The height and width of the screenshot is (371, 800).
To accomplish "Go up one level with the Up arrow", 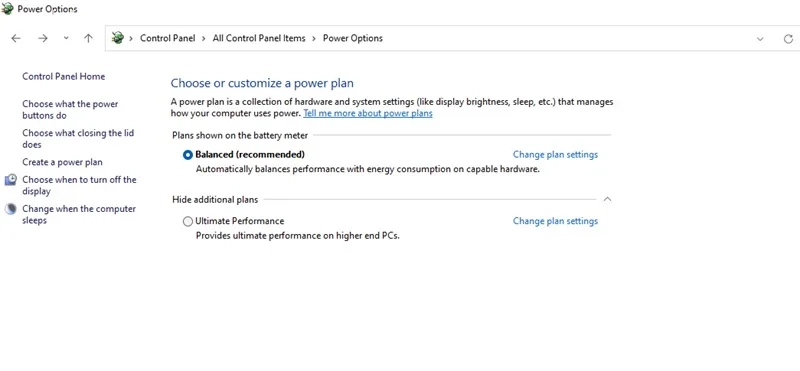I will tap(88, 38).
